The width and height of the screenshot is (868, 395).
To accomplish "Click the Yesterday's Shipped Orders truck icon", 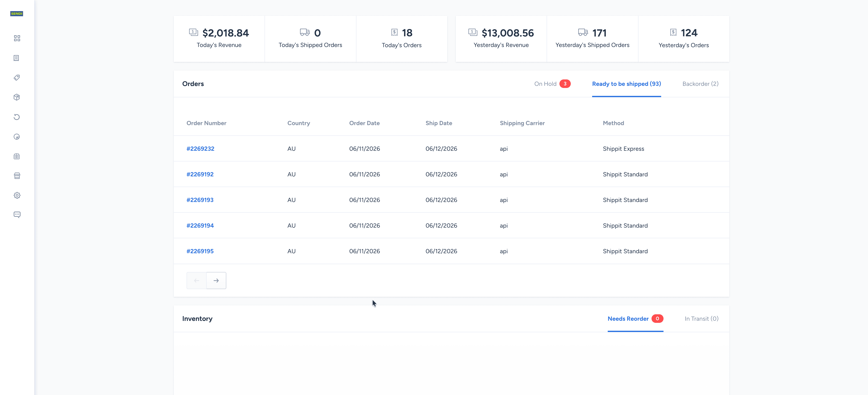I will coord(583,32).
